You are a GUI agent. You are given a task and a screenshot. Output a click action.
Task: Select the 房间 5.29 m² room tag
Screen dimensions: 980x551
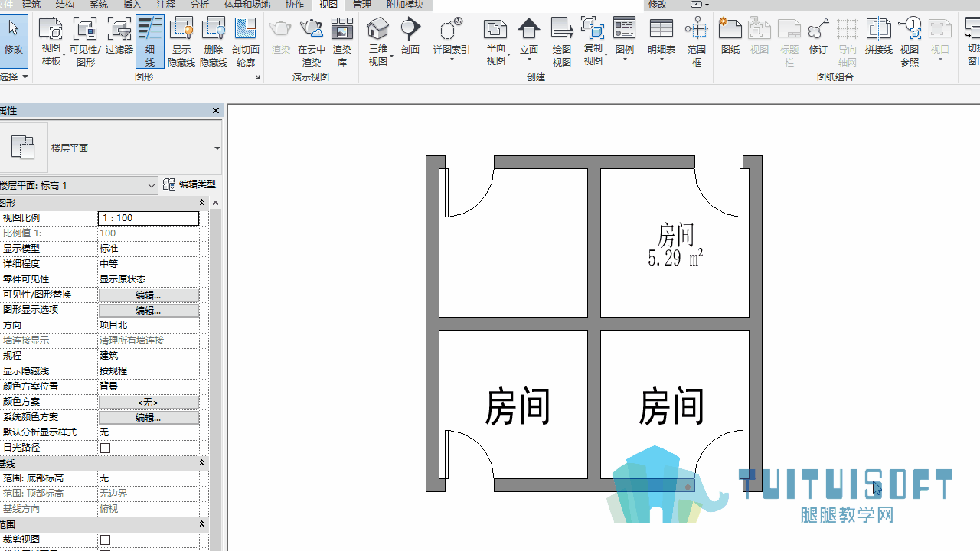click(675, 246)
